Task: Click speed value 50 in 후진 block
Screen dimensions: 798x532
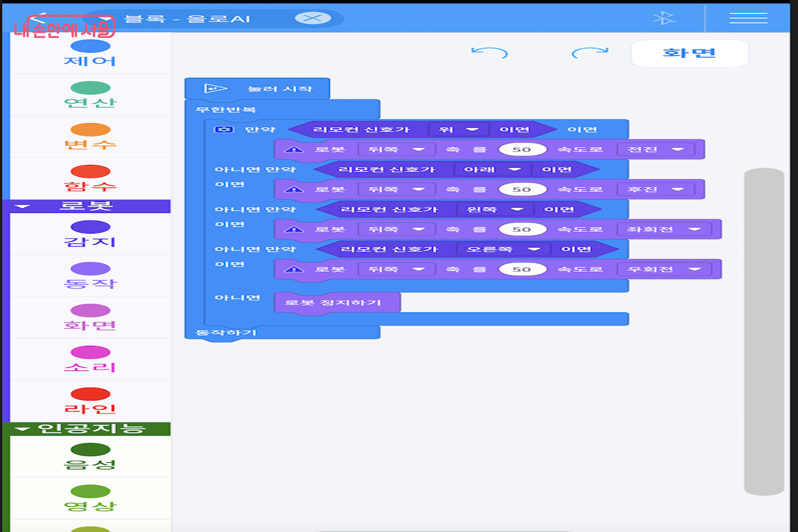Action: [522, 190]
